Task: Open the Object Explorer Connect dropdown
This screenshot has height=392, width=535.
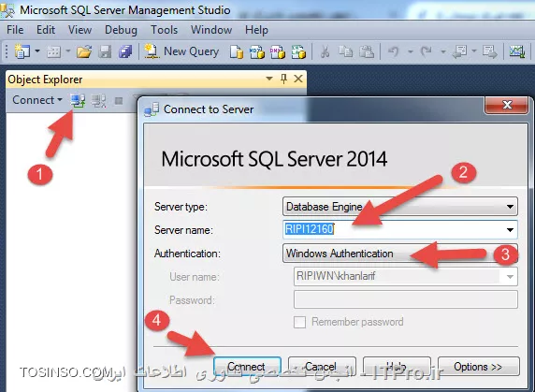Action: (x=37, y=100)
